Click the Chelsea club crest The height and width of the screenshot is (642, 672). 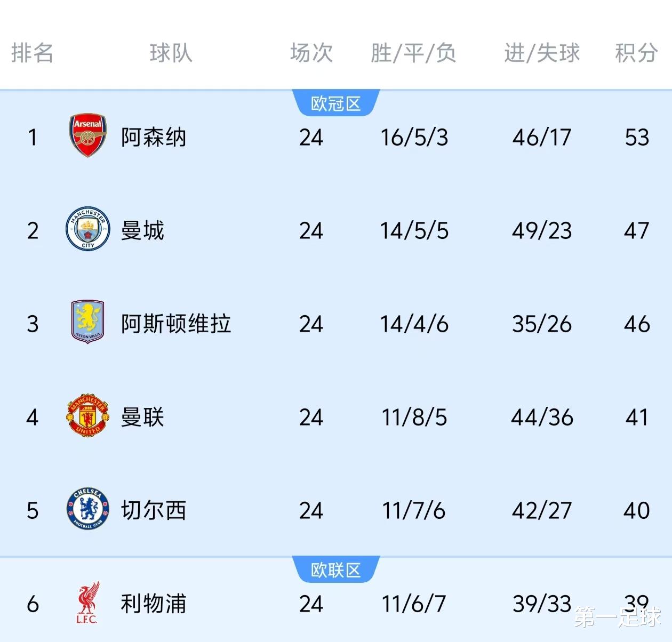[88, 509]
